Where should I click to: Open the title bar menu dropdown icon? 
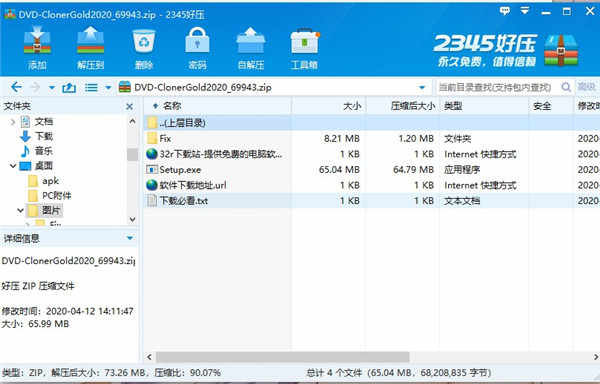[x=525, y=11]
